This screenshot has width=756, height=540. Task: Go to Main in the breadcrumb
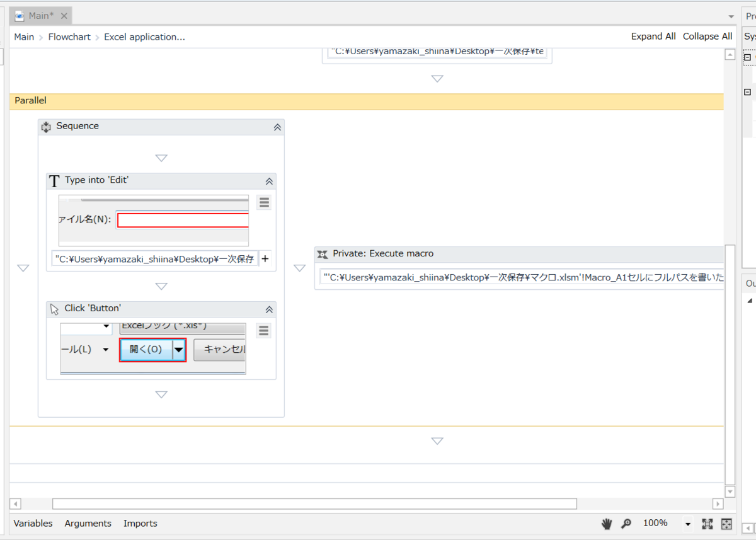pos(24,37)
